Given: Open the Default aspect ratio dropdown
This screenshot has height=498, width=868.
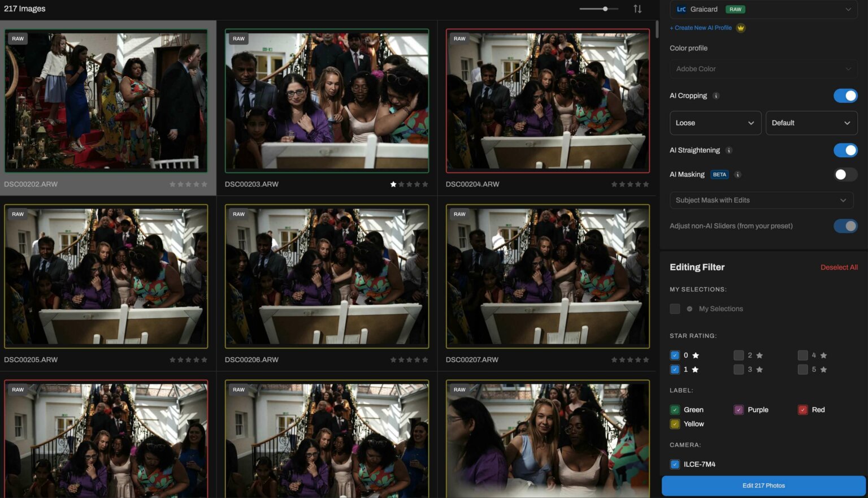Looking at the screenshot, I should (811, 123).
